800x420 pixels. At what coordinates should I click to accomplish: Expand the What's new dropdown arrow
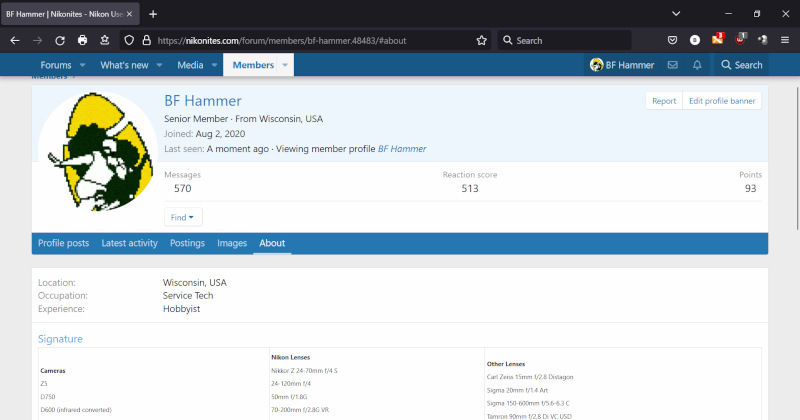coord(159,65)
